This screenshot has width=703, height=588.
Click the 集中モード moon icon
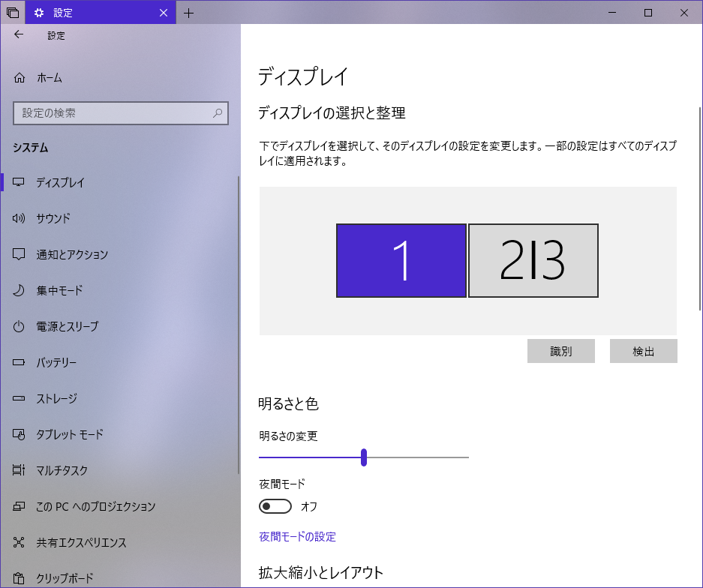click(19, 290)
